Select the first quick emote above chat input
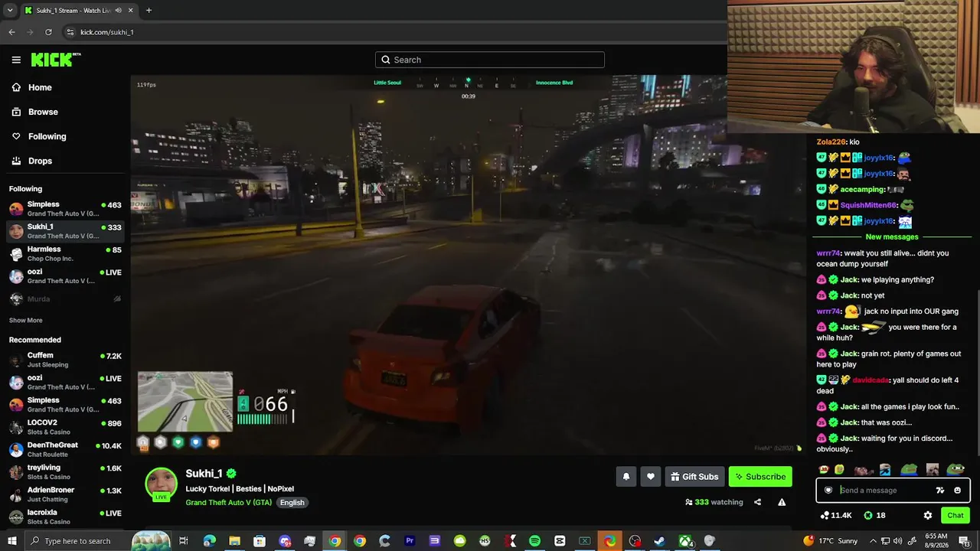Viewport: 980px width, 551px height. [x=824, y=470]
